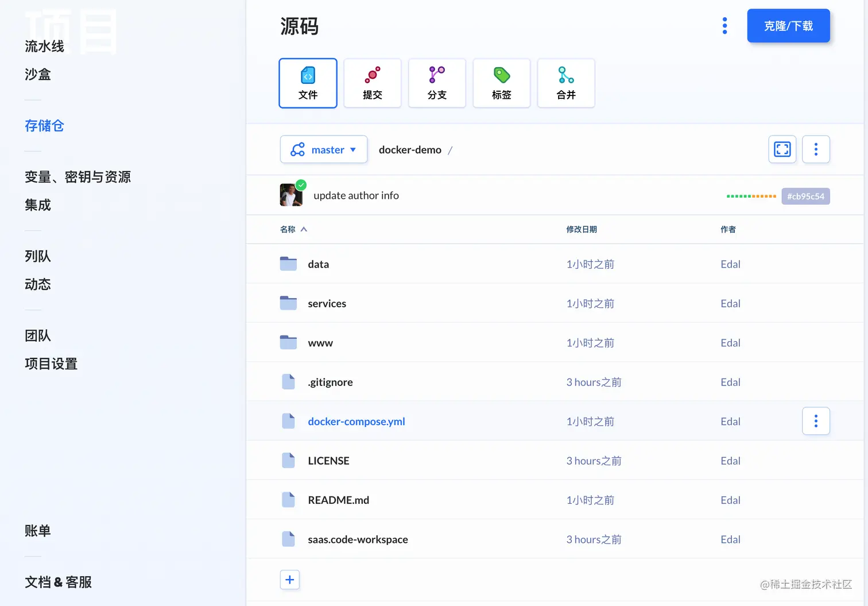Open the three-dot menu beside 克隆/下载
Image resolution: width=868 pixels, height=606 pixels.
coord(724,26)
